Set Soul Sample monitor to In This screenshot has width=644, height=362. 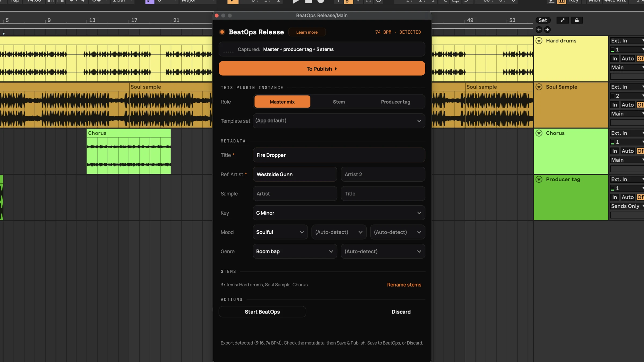pyautogui.click(x=614, y=105)
